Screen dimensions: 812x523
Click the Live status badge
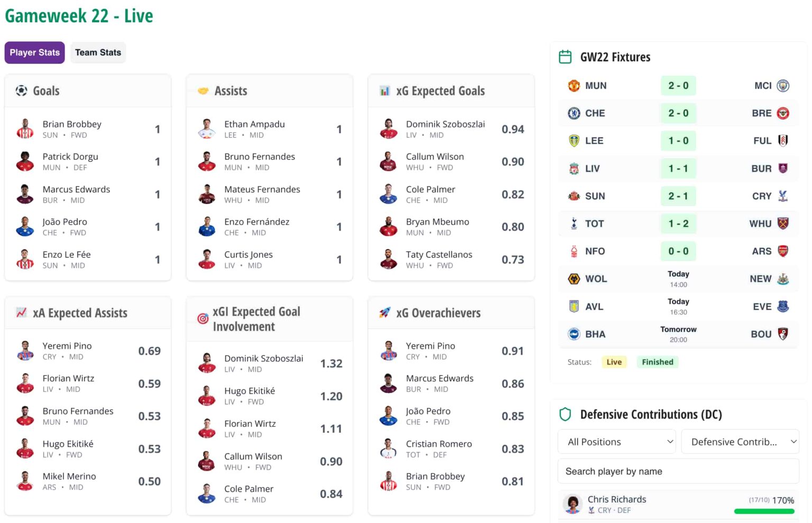(614, 362)
